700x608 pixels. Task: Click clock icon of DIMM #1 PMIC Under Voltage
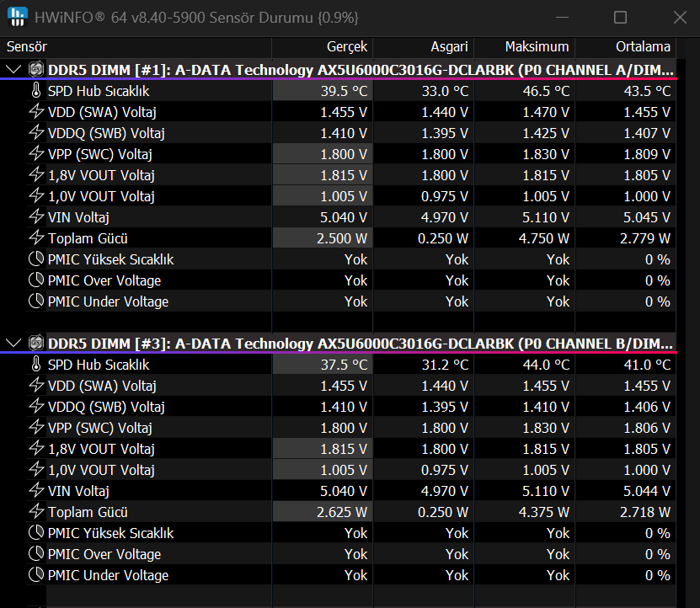[36, 301]
